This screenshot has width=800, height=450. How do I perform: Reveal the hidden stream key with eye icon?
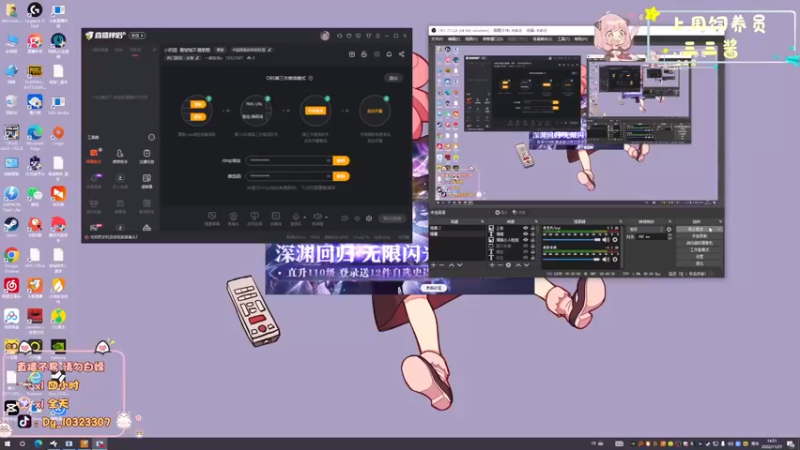(x=328, y=176)
